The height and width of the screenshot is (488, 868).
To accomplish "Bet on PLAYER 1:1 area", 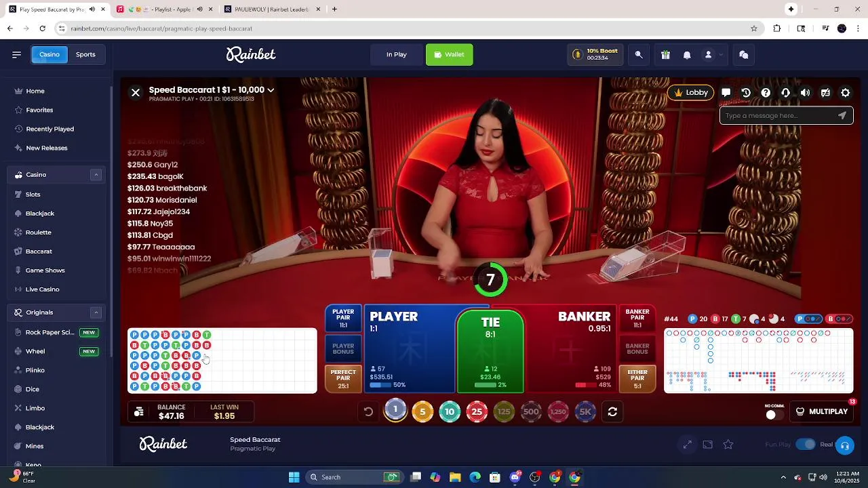I will pos(410,349).
